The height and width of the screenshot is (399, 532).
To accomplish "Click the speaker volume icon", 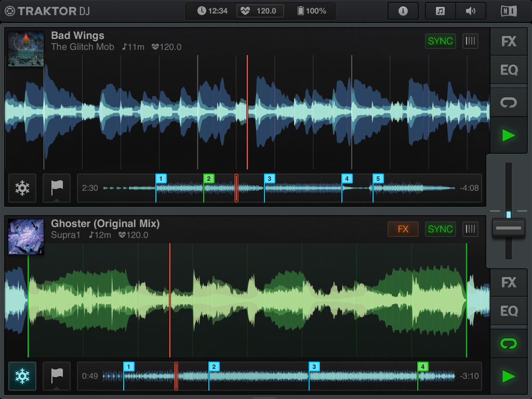I will click(x=471, y=11).
